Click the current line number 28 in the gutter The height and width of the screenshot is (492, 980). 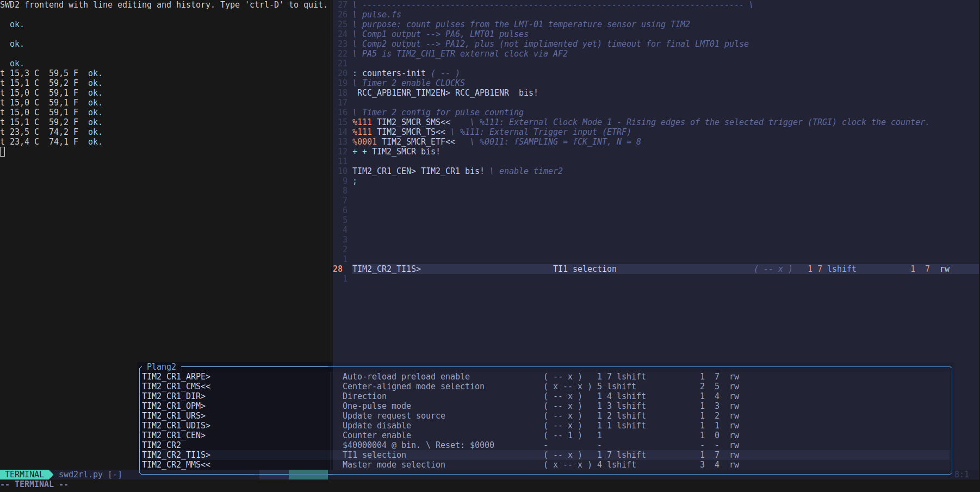[338, 269]
